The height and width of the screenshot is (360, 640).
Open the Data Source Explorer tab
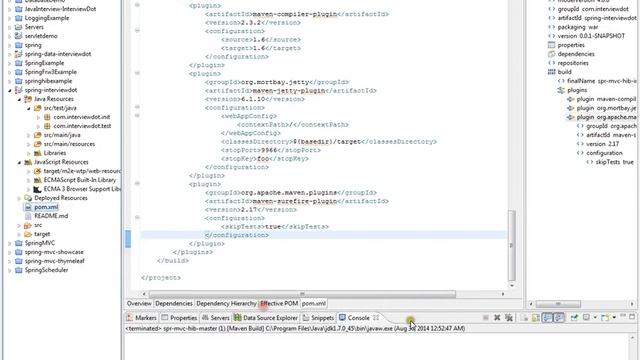(266, 318)
